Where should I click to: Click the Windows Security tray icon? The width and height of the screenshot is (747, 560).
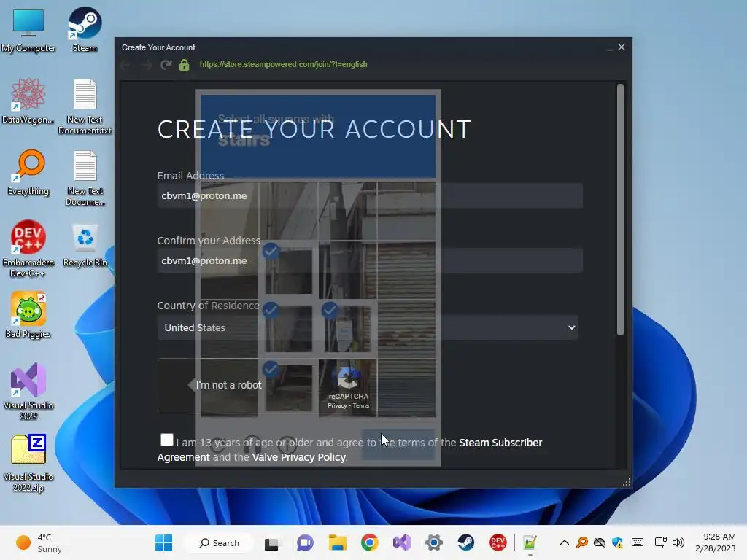click(618, 542)
